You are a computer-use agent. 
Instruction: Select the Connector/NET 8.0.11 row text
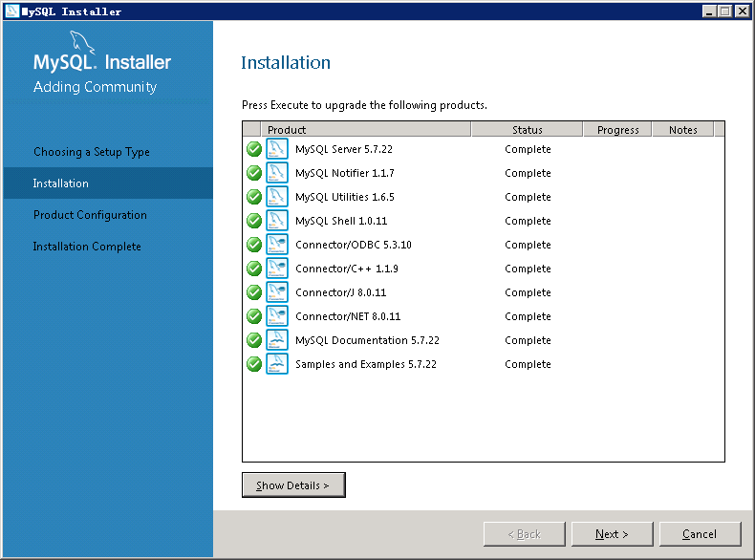coord(348,316)
